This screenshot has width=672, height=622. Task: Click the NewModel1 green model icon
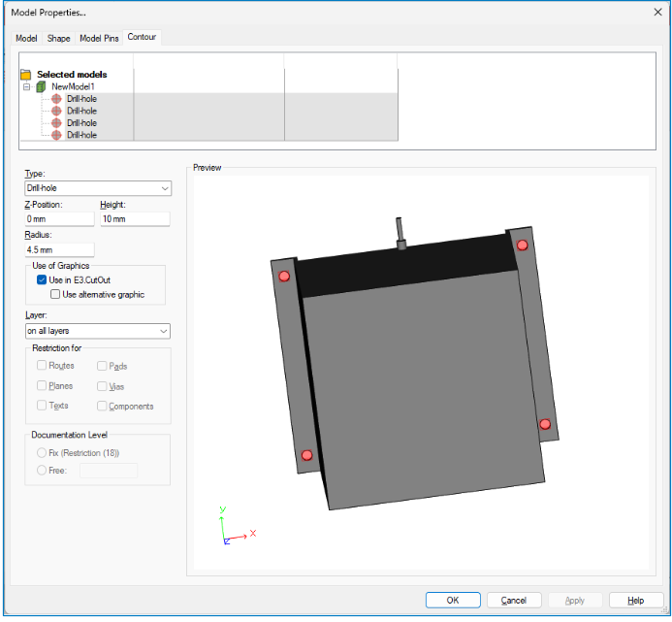click(41, 87)
